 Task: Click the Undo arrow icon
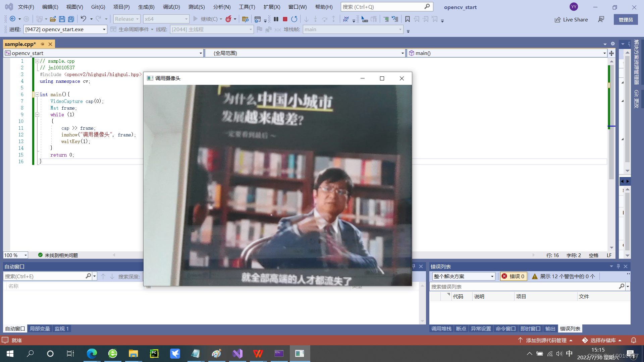[x=83, y=19]
